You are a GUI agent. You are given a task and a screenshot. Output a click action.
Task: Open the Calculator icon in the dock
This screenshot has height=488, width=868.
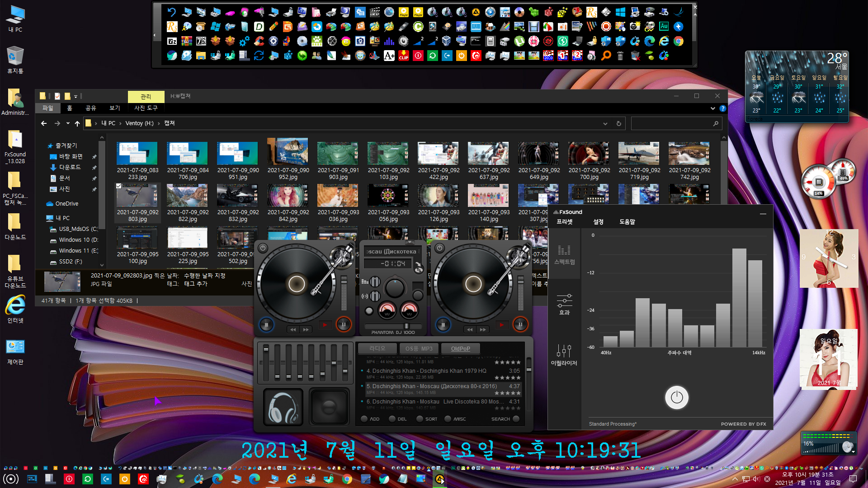tap(491, 41)
